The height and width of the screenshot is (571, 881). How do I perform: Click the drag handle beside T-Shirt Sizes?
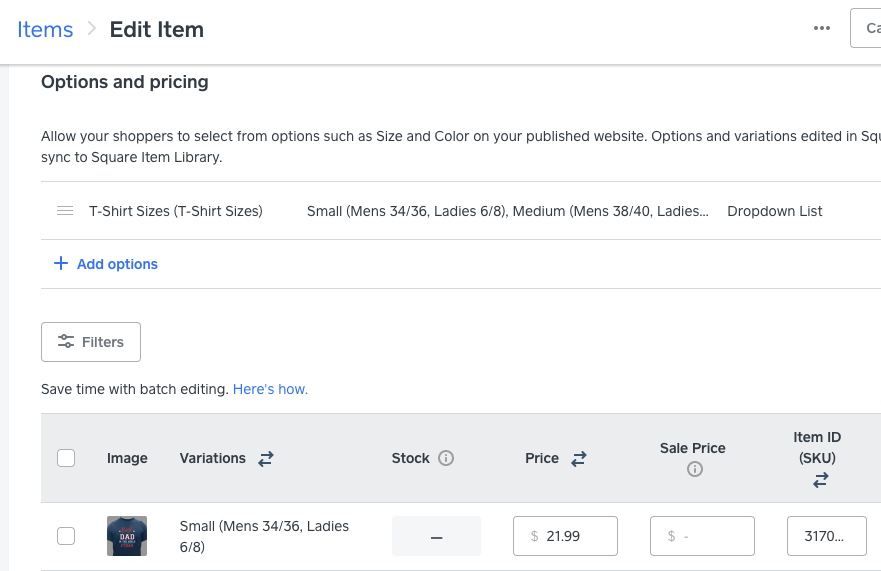[65, 211]
